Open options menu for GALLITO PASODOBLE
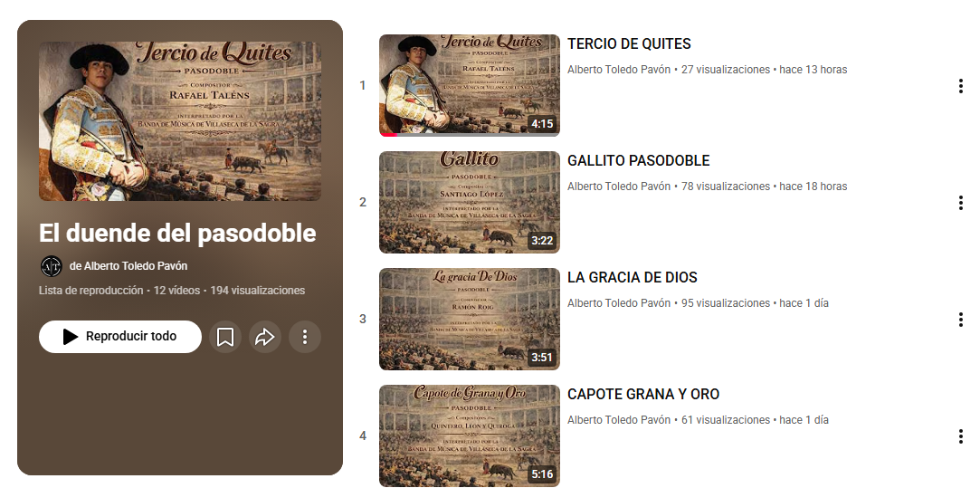 (961, 202)
